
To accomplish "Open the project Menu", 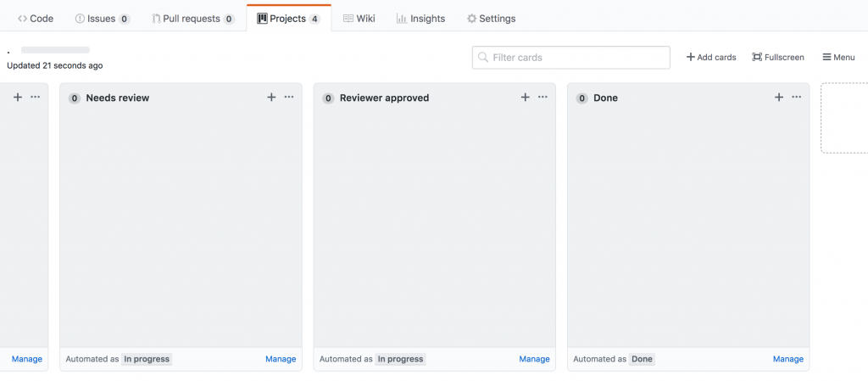I will [838, 58].
